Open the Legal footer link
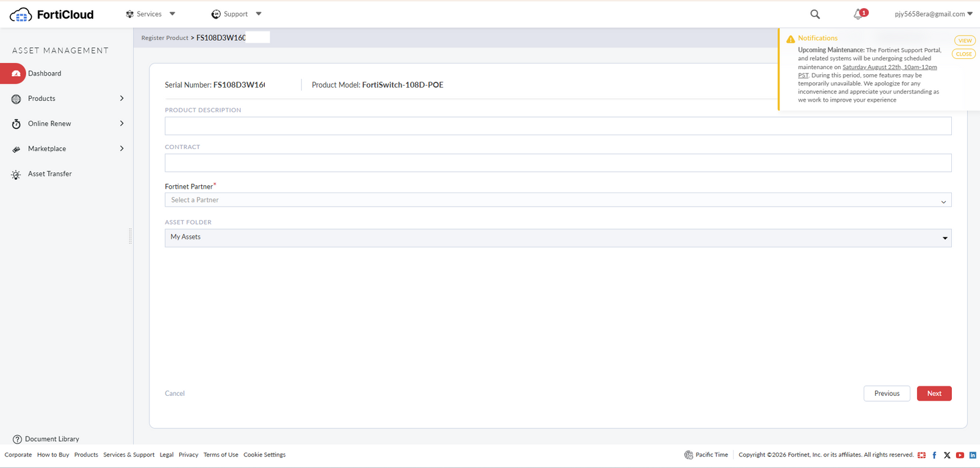Viewport: 980px width, 468px height. (x=167, y=455)
